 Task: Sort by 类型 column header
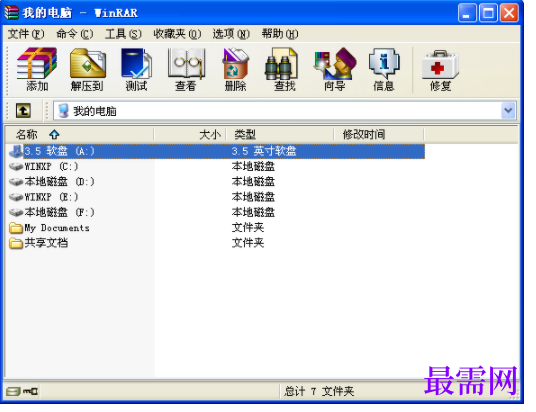(x=280, y=134)
